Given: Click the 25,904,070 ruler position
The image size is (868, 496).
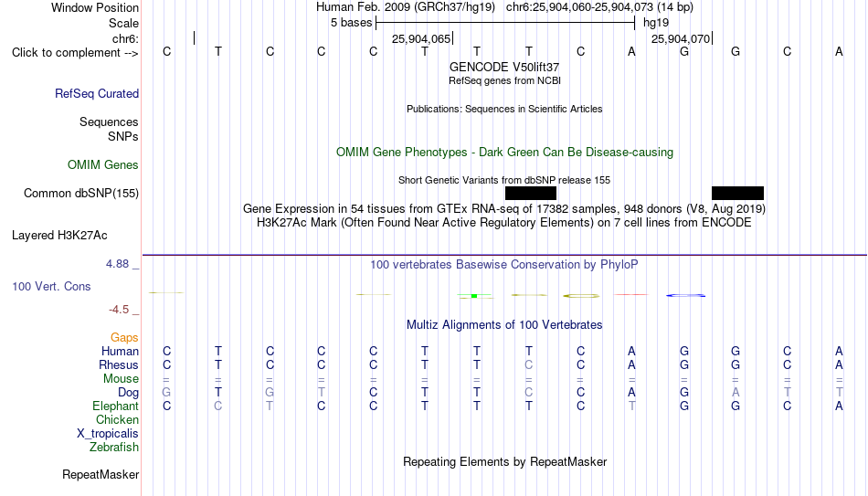Looking at the screenshot, I should click(681, 38).
